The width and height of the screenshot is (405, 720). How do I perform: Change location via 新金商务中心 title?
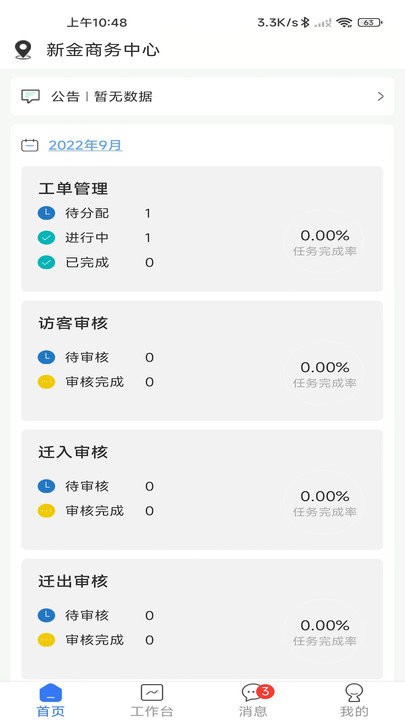click(x=103, y=50)
